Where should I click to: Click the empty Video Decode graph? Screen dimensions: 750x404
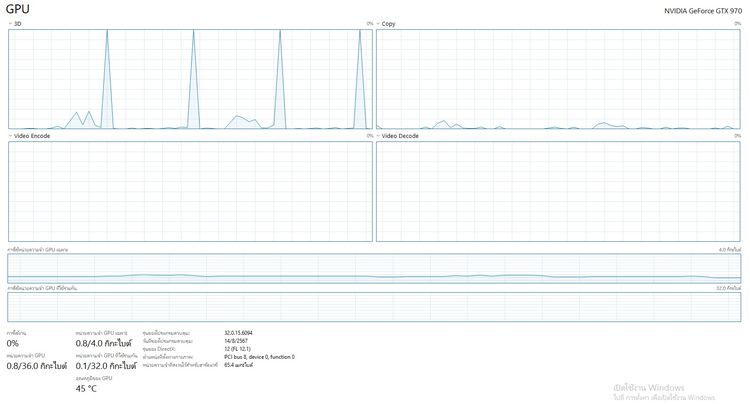coord(558,190)
